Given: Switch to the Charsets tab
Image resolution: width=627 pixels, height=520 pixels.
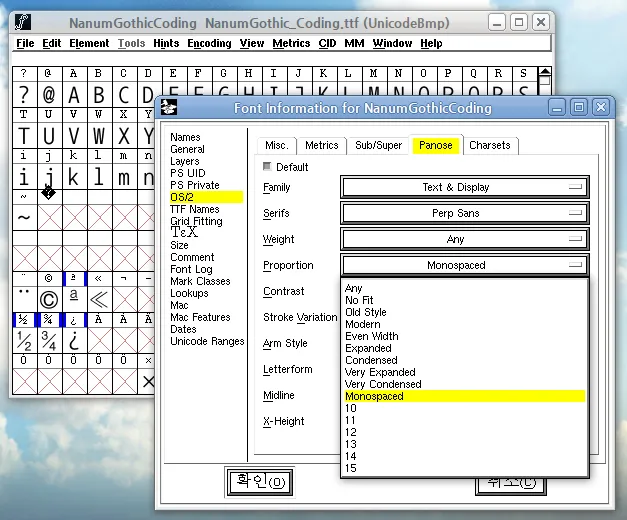Looking at the screenshot, I should pyautogui.click(x=490, y=145).
